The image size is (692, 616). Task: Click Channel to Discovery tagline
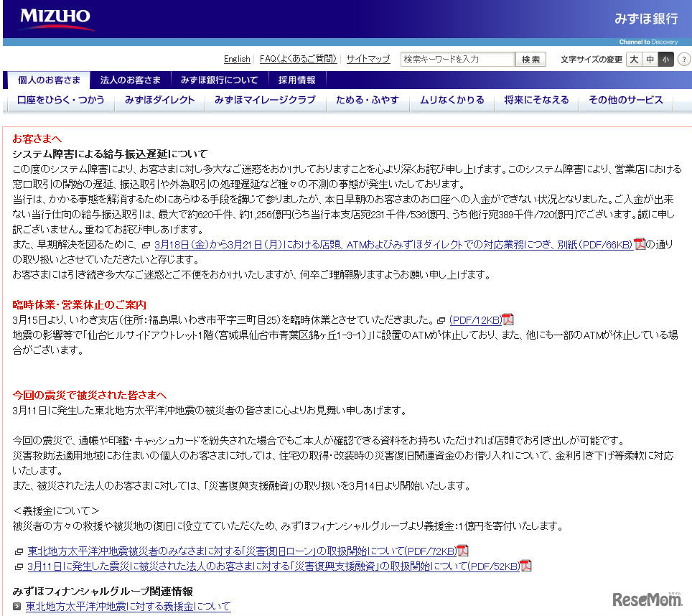648,42
